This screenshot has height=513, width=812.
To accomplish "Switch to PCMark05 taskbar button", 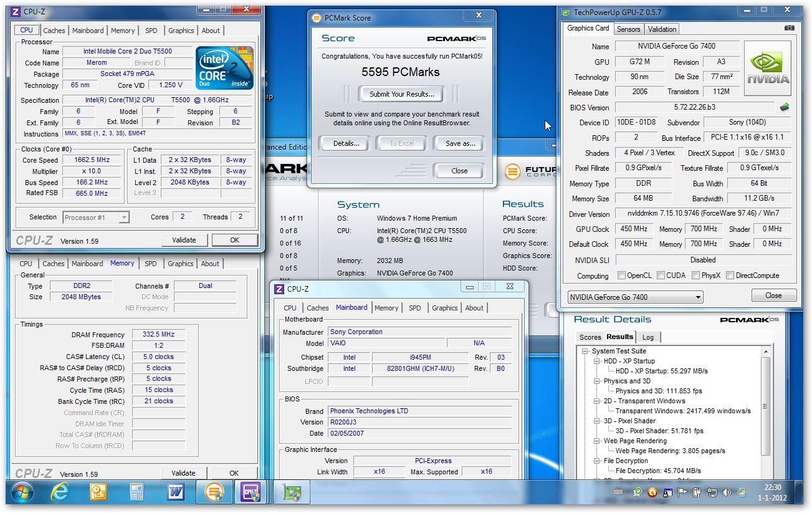I will pyautogui.click(x=214, y=492).
